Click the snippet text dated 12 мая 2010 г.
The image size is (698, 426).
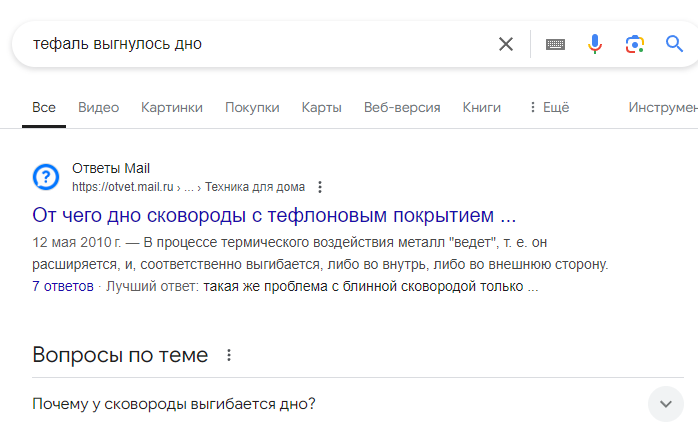(x=320, y=253)
